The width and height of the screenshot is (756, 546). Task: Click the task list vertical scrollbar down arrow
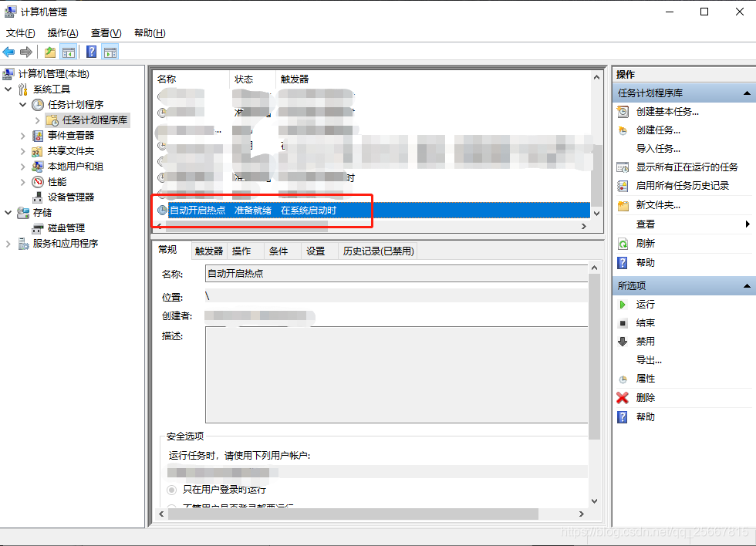point(597,213)
